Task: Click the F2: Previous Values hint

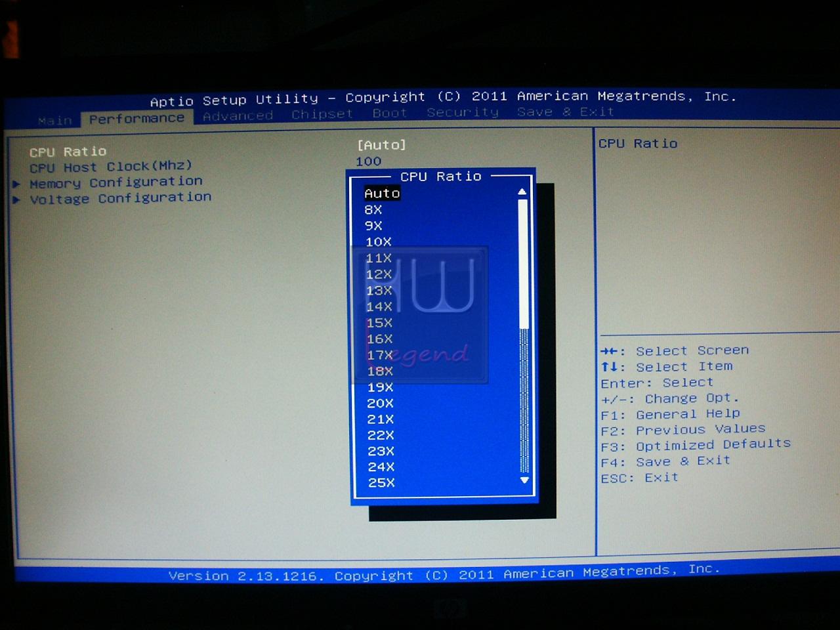Action: [683, 430]
